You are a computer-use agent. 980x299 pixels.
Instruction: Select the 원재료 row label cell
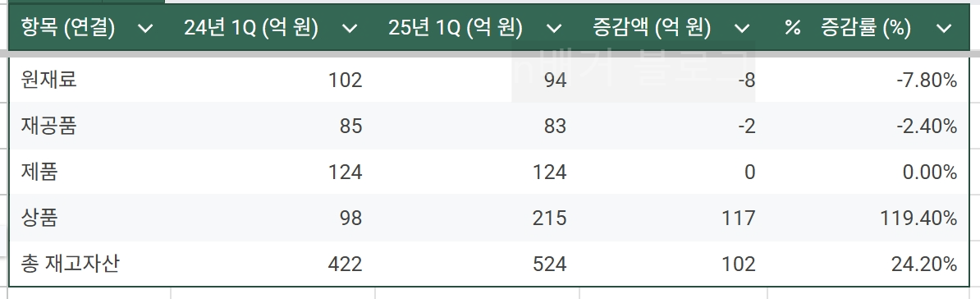pos(90,80)
